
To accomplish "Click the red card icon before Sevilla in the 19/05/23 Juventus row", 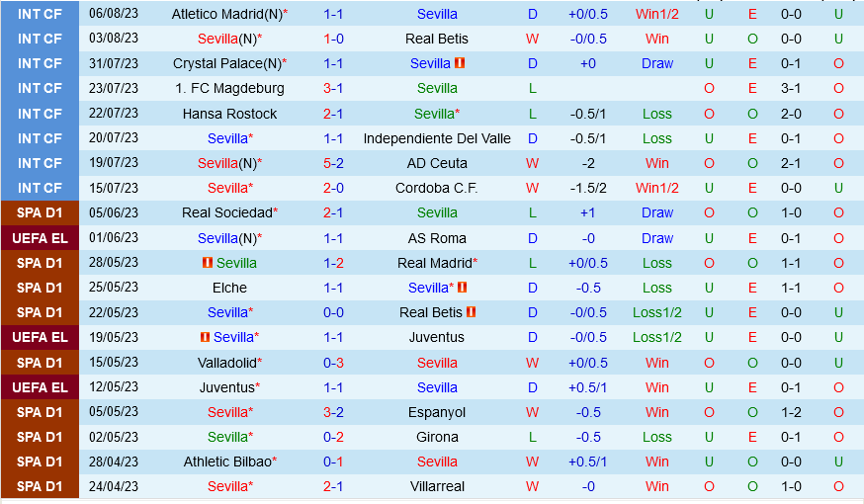I will click(205, 337).
